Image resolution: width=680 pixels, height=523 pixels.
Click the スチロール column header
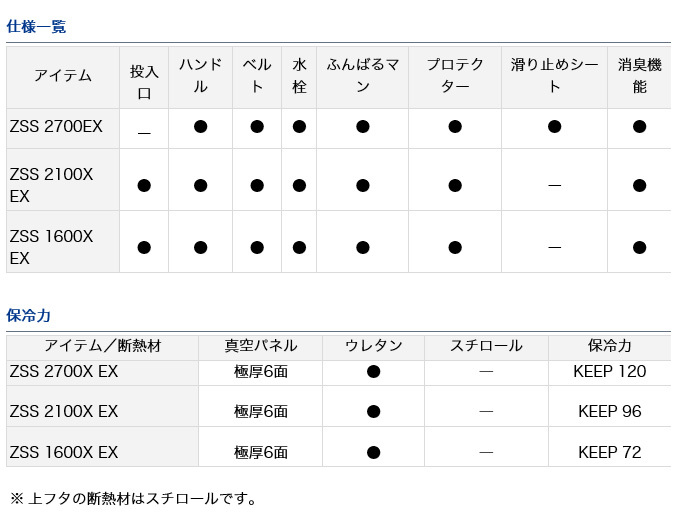[x=486, y=346]
